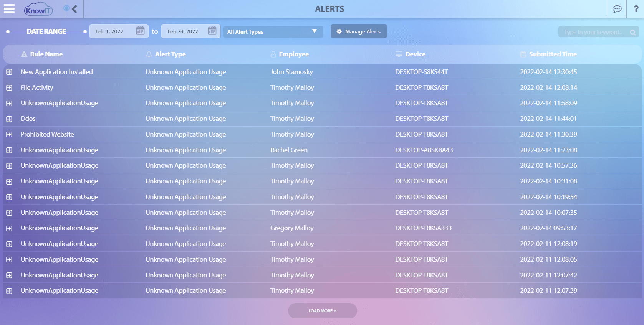Click employee Rachel Green
Image resolution: width=644 pixels, height=325 pixels.
pos(289,150)
